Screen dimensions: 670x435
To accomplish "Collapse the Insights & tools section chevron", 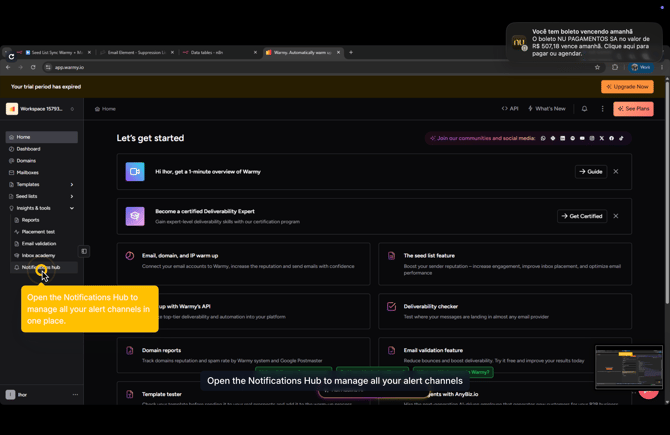I will tap(72, 208).
